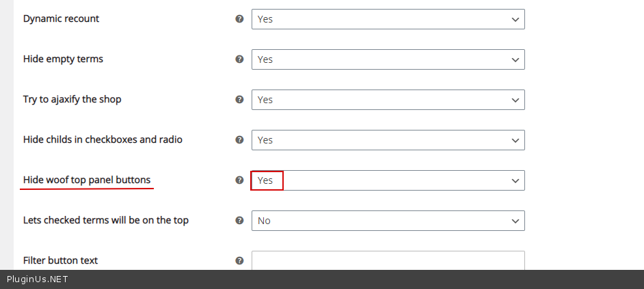Click the Hide woof top panel buttons label
This screenshot has width=644, height=289.
click(x=87, y=180)
